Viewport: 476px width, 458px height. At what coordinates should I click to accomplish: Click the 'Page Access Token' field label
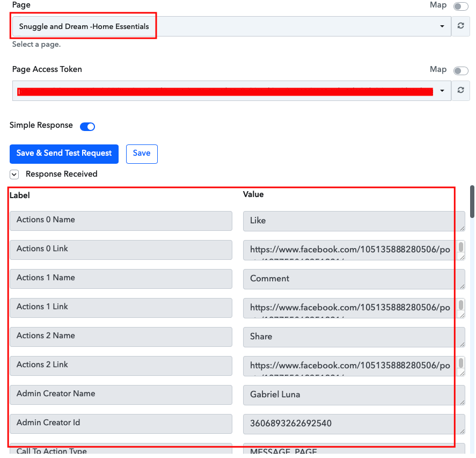pos(47,69)
